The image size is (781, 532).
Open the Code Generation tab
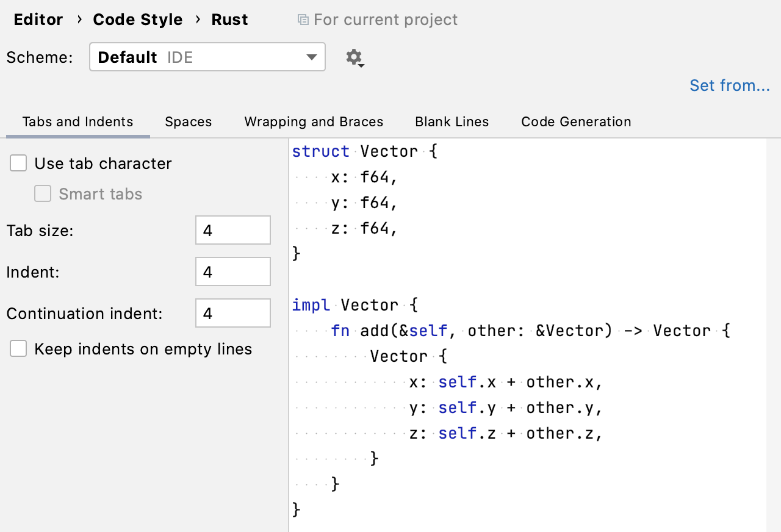[x=575, y=121]
